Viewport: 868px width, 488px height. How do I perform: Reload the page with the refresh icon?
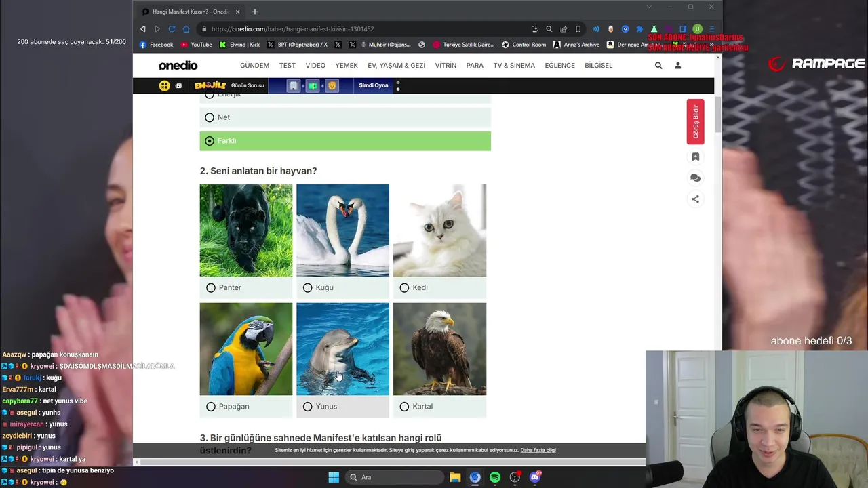[172, 29]
